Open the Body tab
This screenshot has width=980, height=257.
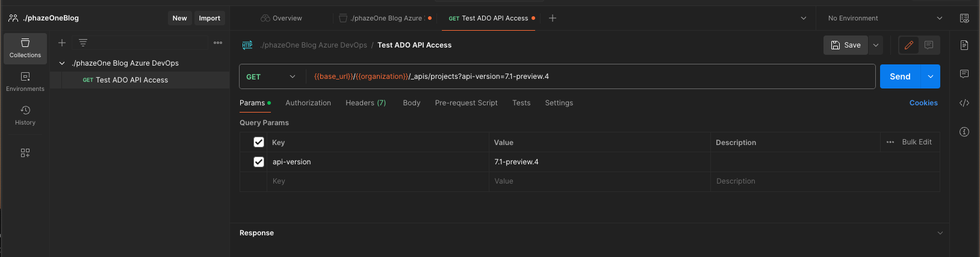(412, 103)
